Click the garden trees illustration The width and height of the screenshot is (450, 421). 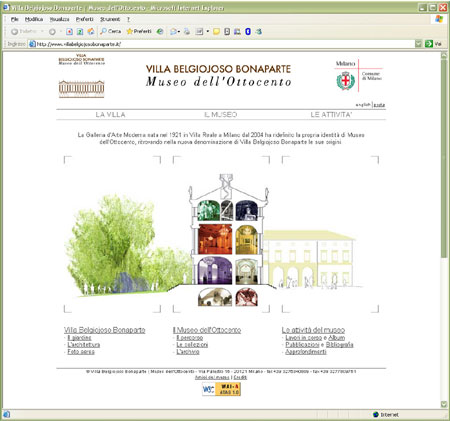click(x=127, y=245)
